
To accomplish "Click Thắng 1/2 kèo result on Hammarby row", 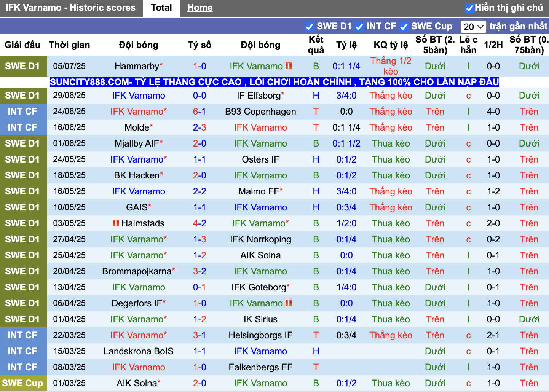I will tap(391, 66).
